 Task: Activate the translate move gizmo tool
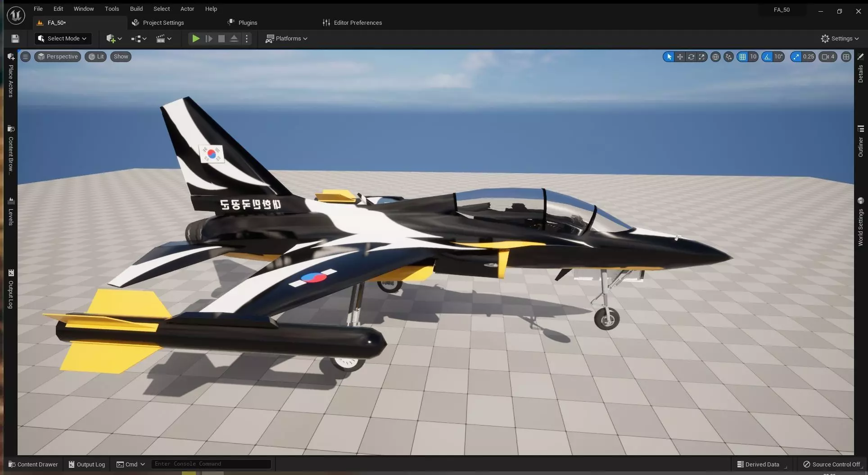[680, 57]
